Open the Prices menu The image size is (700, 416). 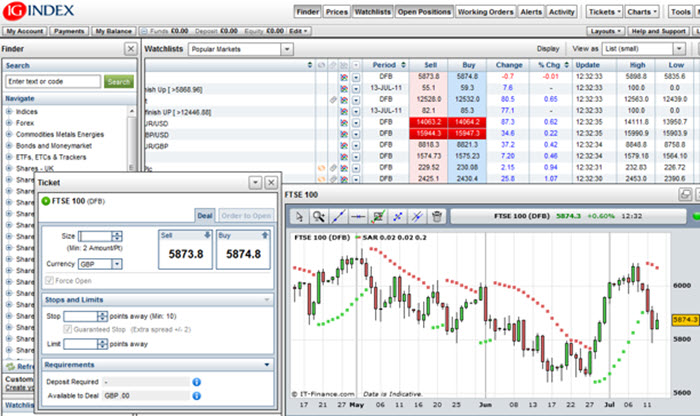click(x=337, y=12)
